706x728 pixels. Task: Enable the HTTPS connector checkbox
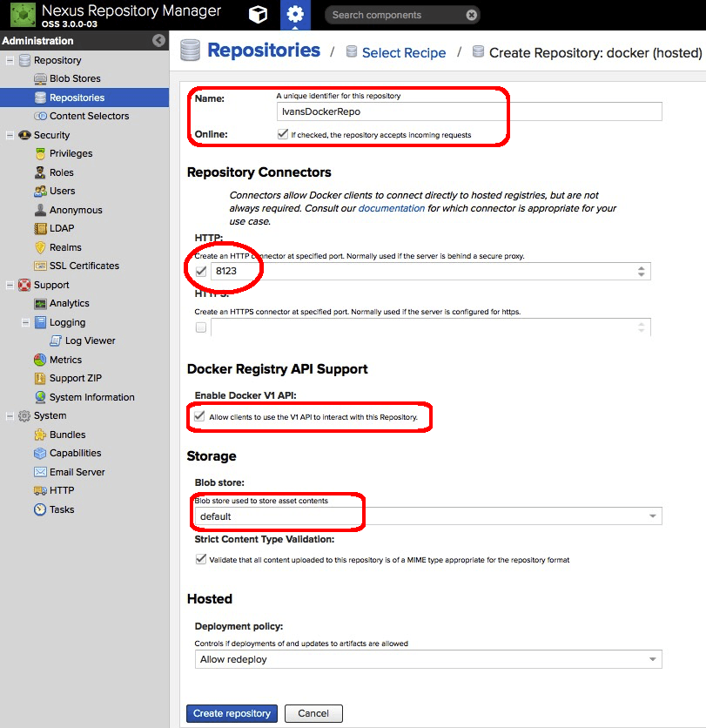[201, 327]
